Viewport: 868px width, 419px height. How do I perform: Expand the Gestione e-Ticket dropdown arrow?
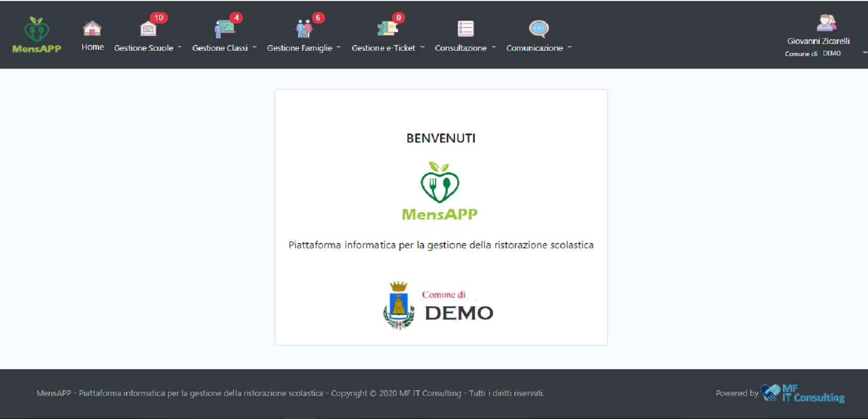click(422, 47)
